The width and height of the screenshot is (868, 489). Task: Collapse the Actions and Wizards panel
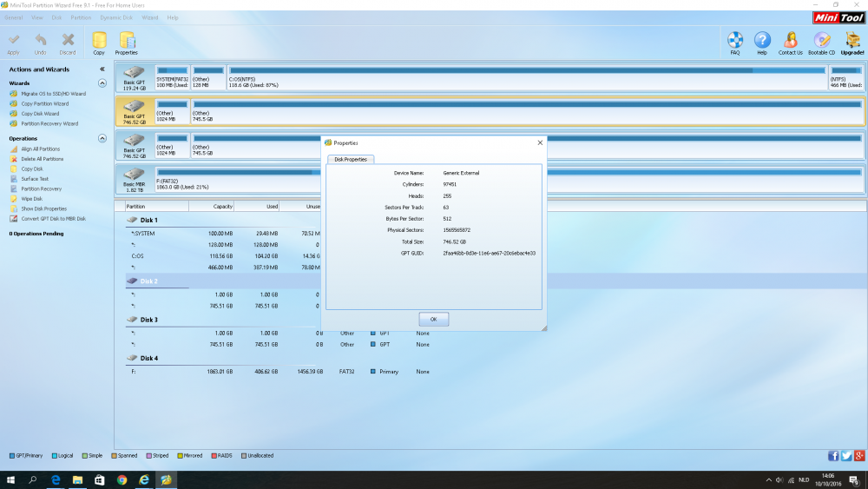(x=102, y=69)
